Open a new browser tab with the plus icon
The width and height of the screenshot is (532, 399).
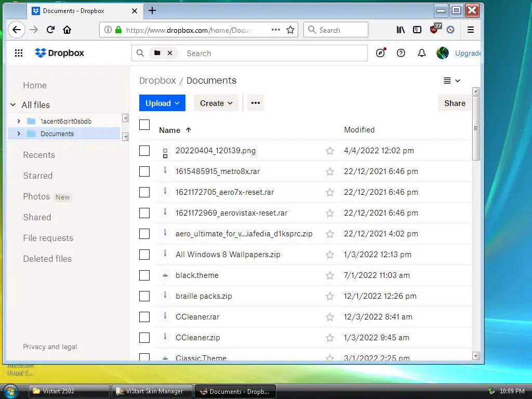point(152,10)
